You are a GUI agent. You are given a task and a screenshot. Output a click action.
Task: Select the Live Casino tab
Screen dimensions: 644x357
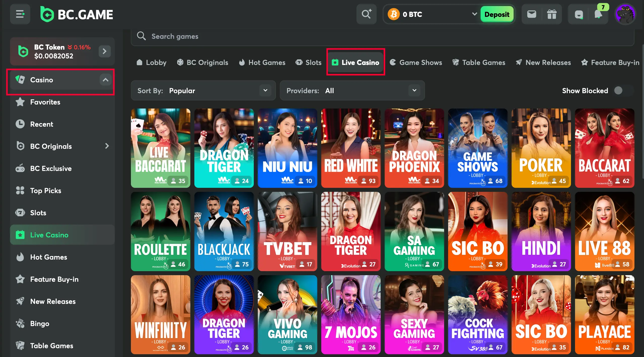click(355, 62)
